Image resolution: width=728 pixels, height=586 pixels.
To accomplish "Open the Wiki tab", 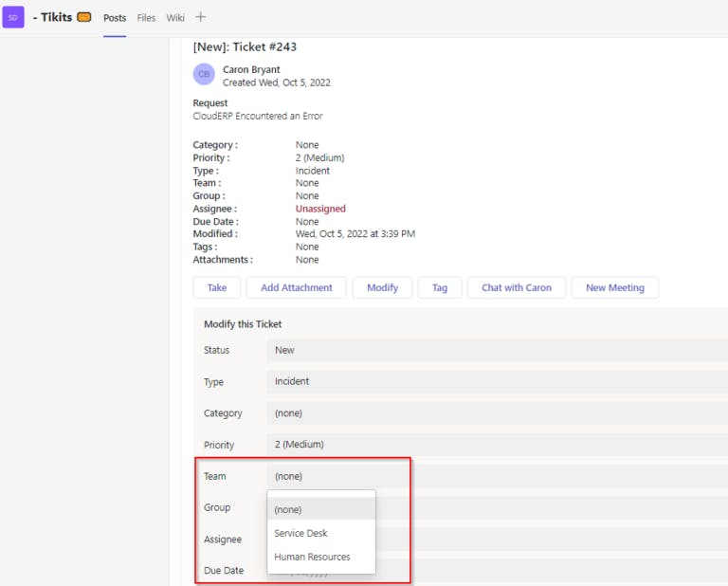I will pyautogui.click(x=175, y=18).
